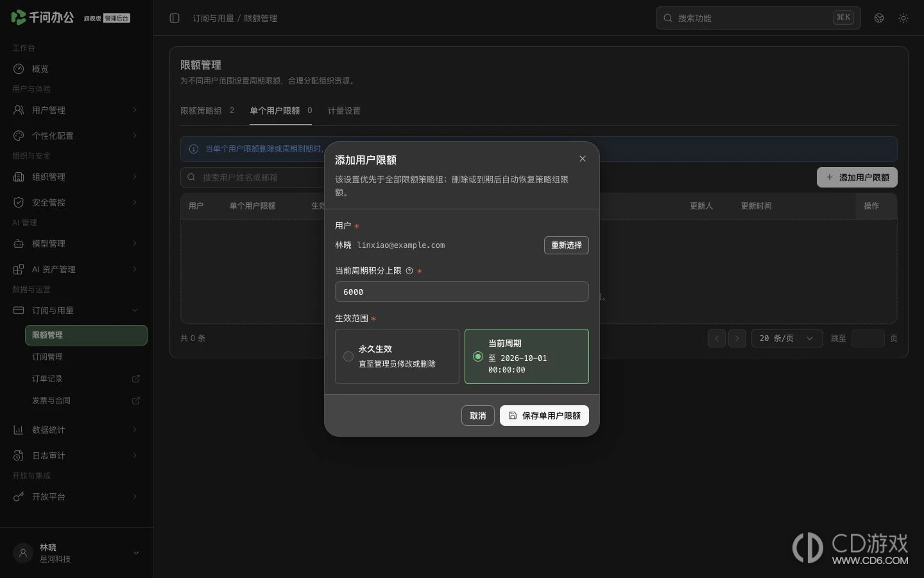
Task: Close the 添加用户限额 dialog
Action: (x=583, y=159)
